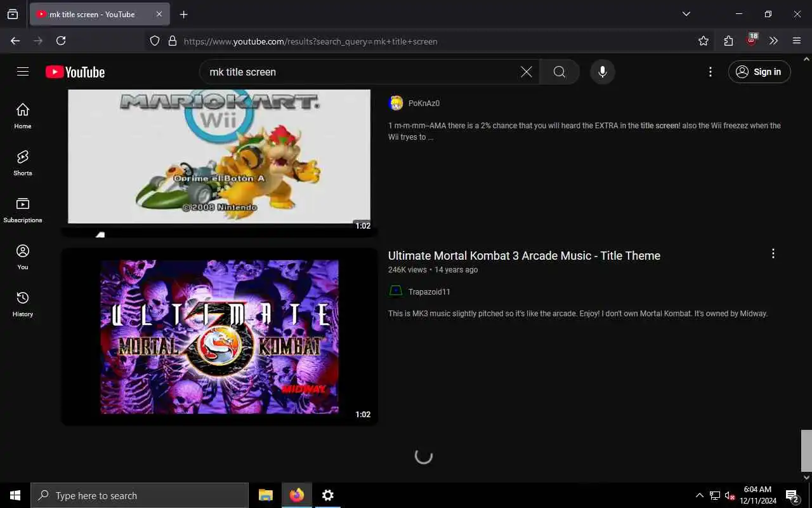The image size is (812, 508).
Task: Show hidden system tray icons
Action: click(x=700, y=495)
